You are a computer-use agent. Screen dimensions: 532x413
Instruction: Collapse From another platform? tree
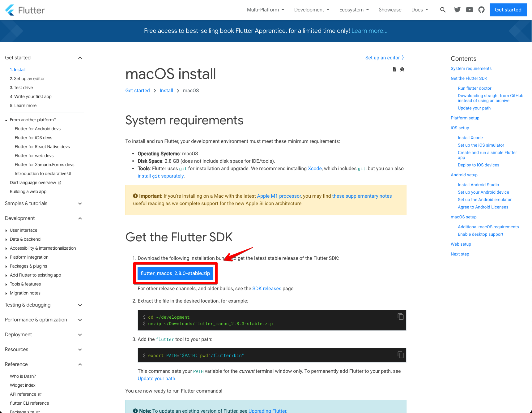pos(6,120)
